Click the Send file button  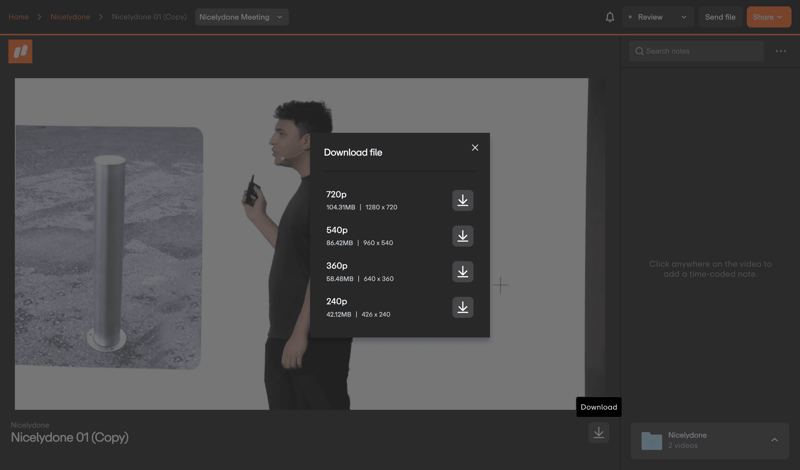pyautogui.click(x=720, y=17)
